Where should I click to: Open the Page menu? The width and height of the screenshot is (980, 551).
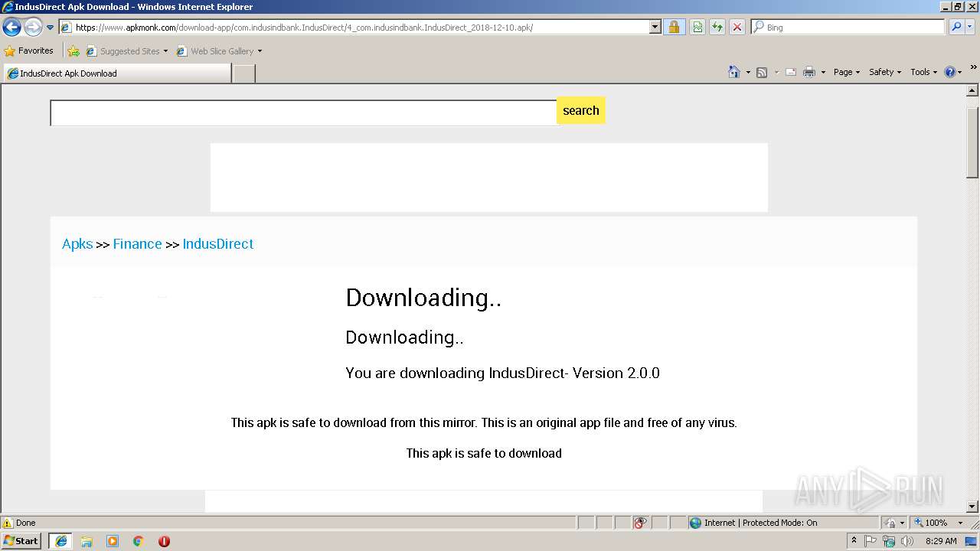[x=847, y=72]
